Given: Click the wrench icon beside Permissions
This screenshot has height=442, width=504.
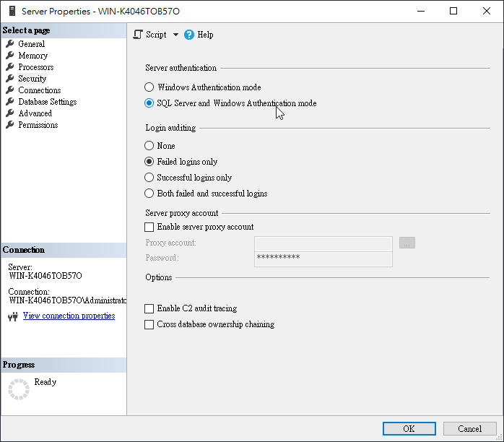Looking at the screenshot, I should (10, 124).
